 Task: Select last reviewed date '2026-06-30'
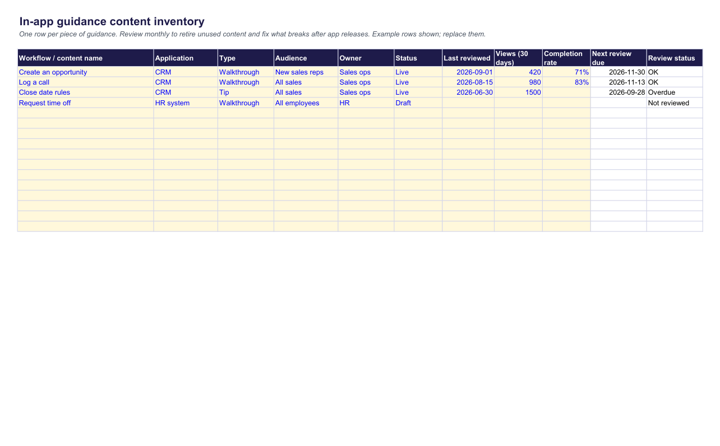pos(468,92)
